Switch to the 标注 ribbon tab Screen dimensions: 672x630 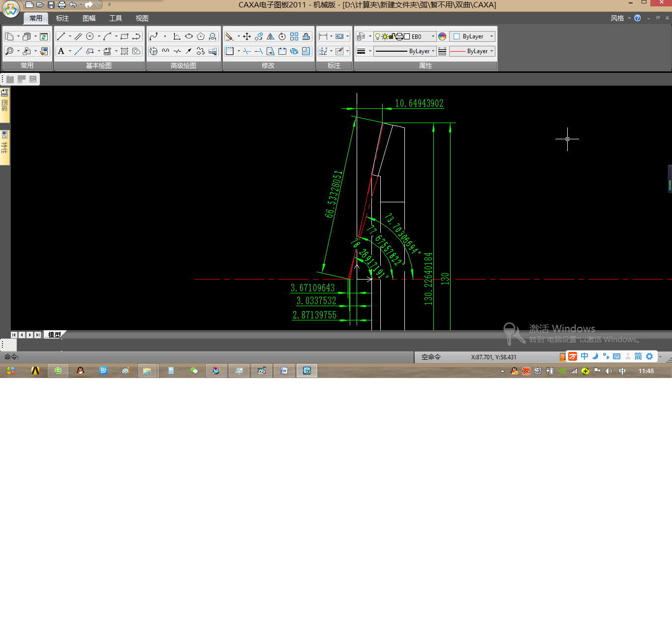[x=62, y=18]
